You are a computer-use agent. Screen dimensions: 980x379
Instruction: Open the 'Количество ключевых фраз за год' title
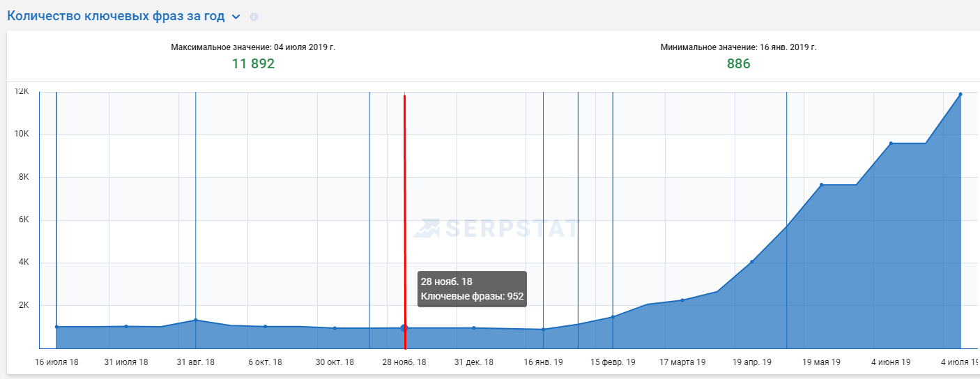(116, 16)
